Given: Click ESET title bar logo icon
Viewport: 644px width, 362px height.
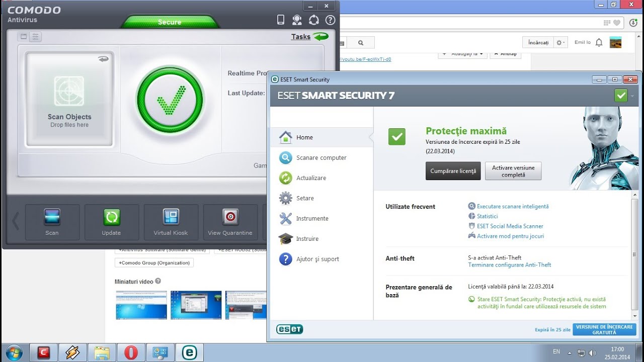Looking at the screenshot, I should (275, 79).
